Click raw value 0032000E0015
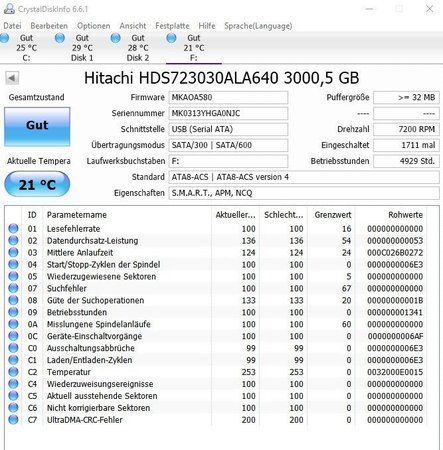The width and height of the screenshot is (443, 450). pyautogui.click(x=395, y=372)
